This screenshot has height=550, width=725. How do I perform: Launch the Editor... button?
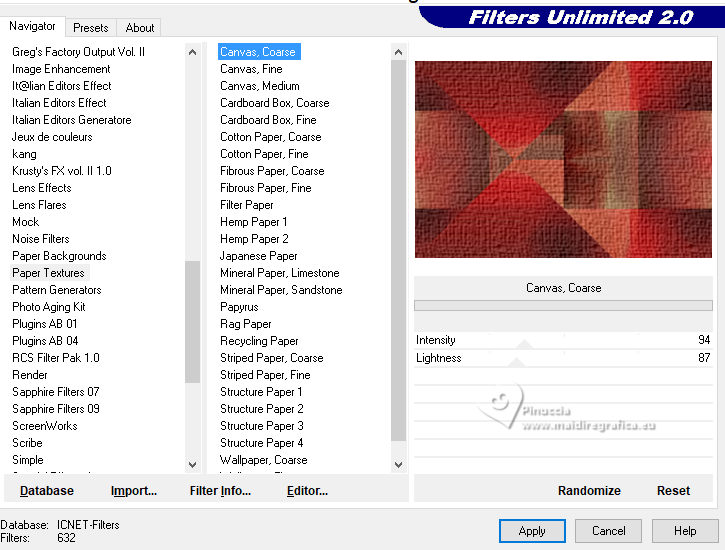click(307, 490)
